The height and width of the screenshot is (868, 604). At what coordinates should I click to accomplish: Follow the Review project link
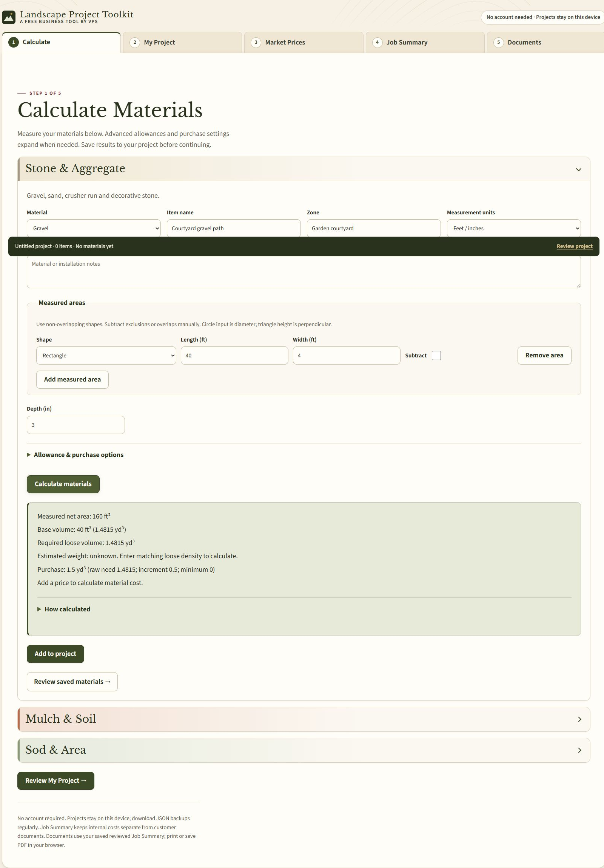tap(575, 246)
